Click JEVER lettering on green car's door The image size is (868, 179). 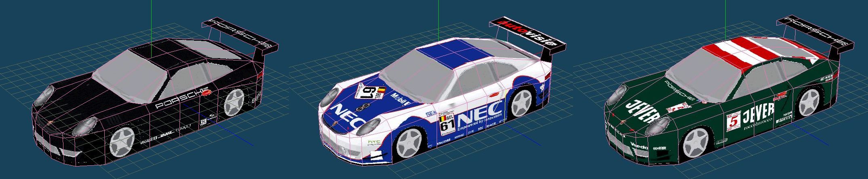(758, 112)
